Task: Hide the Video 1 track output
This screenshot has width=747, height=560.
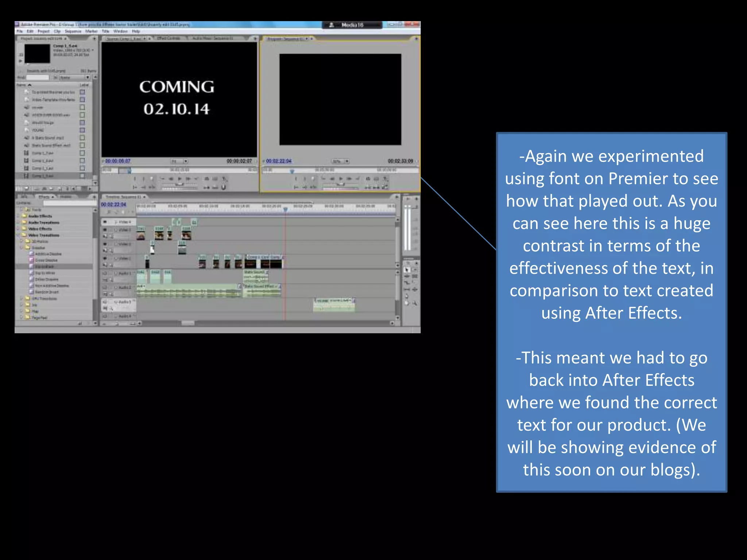Action: click(105, 258)
